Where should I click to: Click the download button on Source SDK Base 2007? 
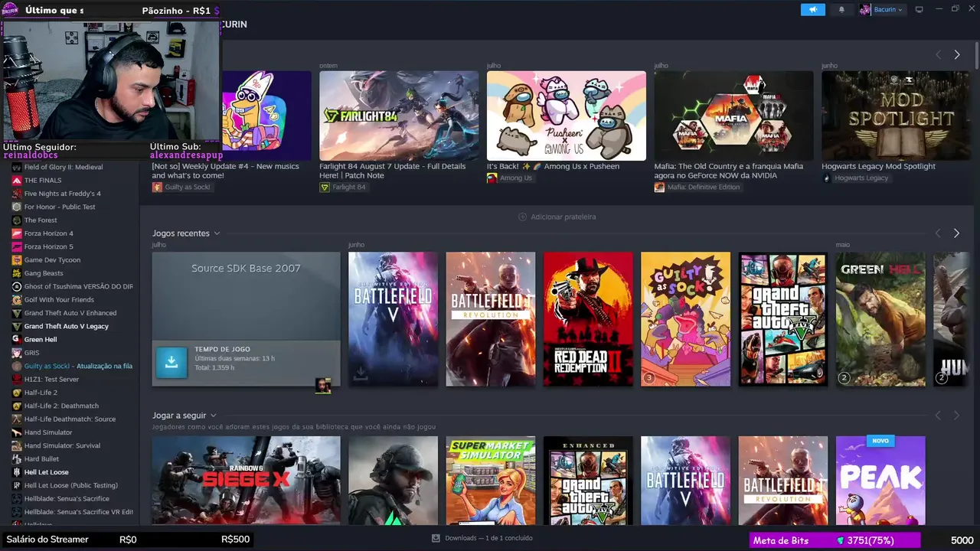[171, 363]
